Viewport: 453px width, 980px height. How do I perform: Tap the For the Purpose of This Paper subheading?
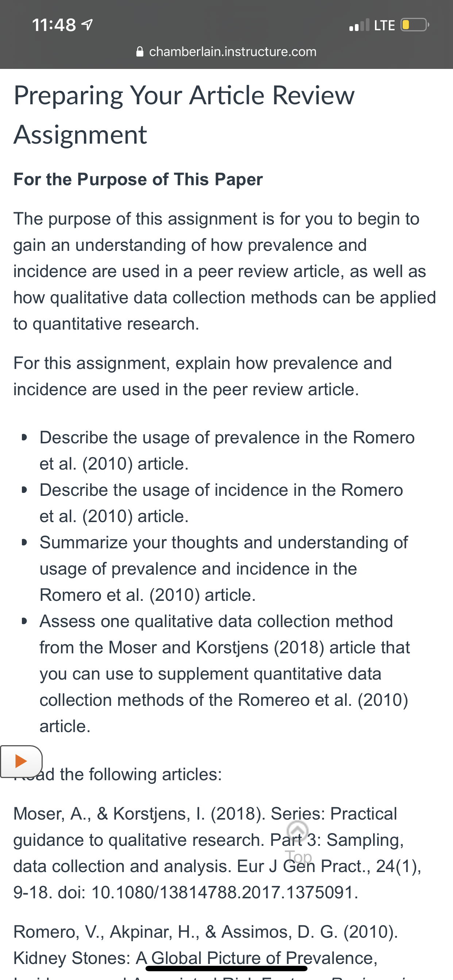click(138, 179)
